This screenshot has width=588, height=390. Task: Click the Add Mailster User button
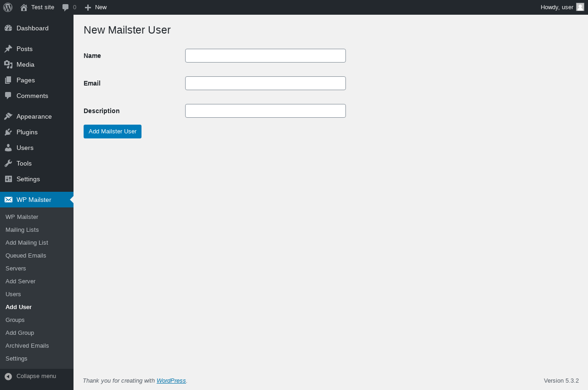pos(113,132)
